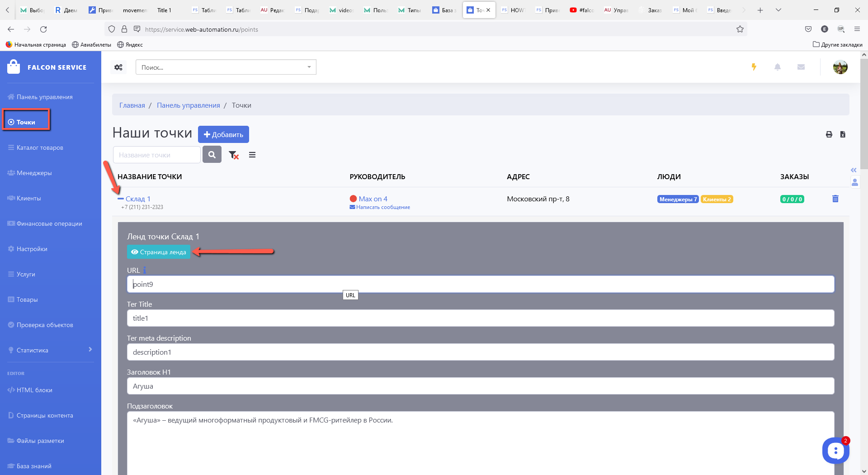
Task: Open the column list menu icon
Action: pos(252,155)
